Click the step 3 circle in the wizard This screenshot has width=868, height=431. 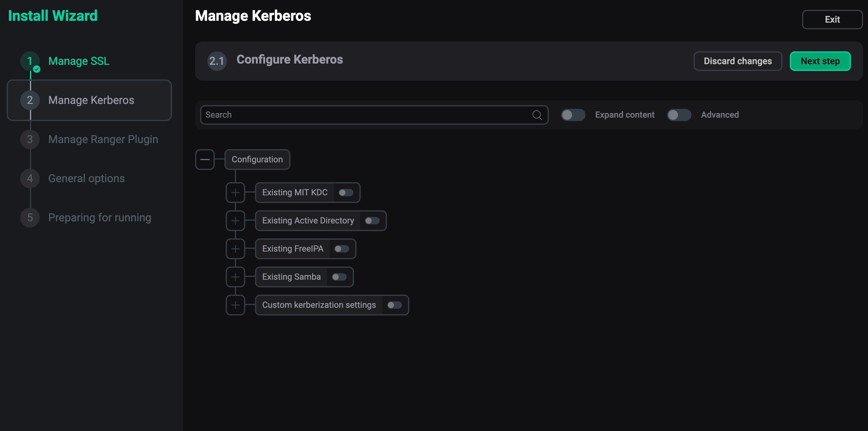click(x=30, y=139)
